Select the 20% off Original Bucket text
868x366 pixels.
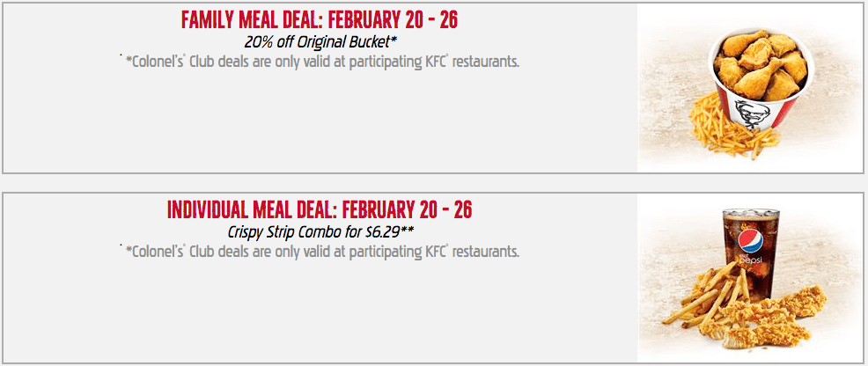[x=320, y=42]
